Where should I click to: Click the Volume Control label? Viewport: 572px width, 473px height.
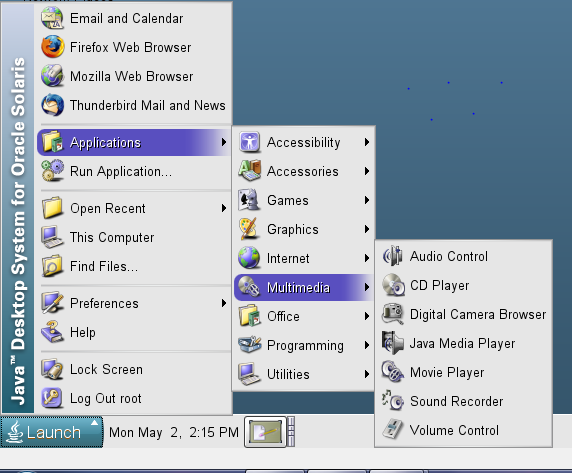pyautogui.click(x=454, y=430)
